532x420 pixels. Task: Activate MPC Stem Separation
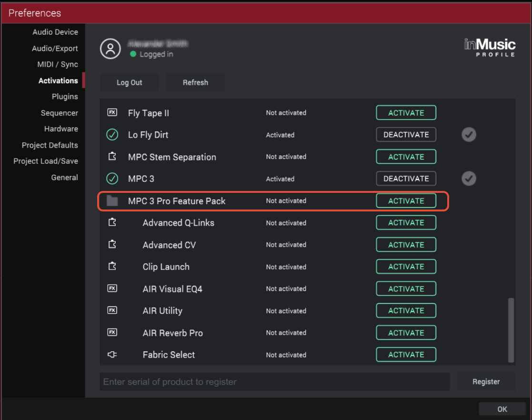(406, 157)
